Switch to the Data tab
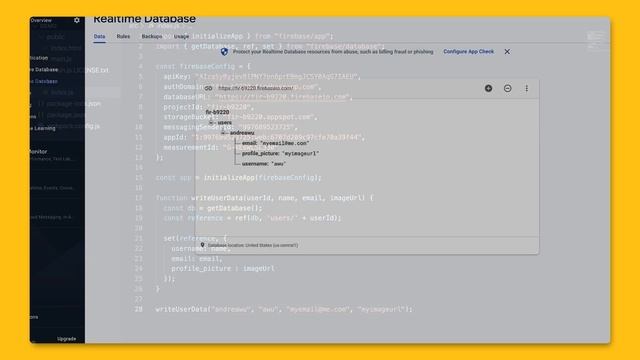Viewport: 640px width, 360px height. pyautogui.click(x=99, y=36)
